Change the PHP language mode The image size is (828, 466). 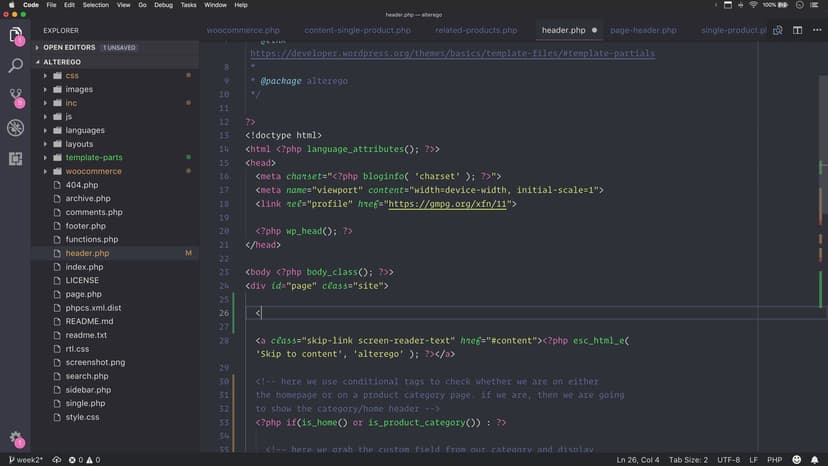(x=775, y=459)
